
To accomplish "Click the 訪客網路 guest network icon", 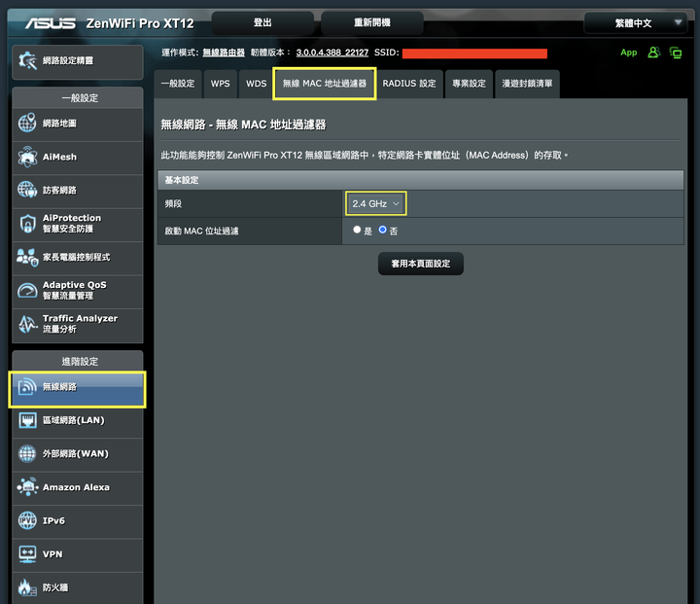I will 27,191.
